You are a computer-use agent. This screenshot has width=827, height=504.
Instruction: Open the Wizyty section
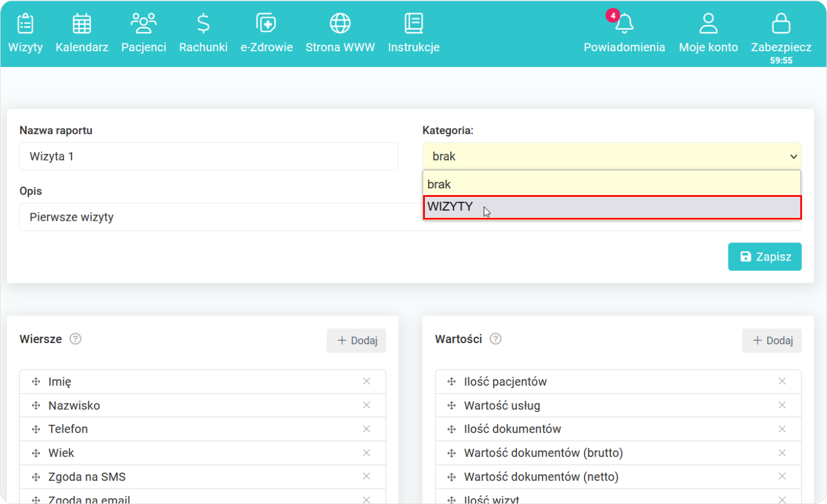pyautogui.click(x=26, y=34)
